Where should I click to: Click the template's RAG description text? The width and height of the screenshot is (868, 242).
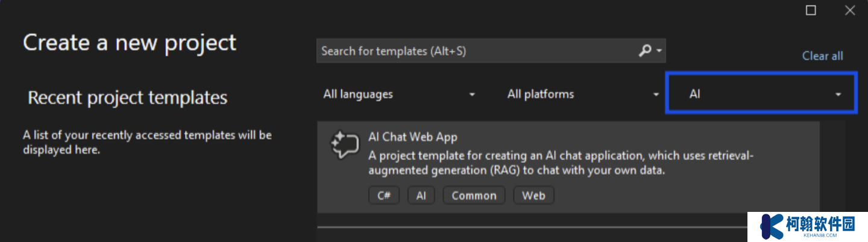tap(561, 163)
